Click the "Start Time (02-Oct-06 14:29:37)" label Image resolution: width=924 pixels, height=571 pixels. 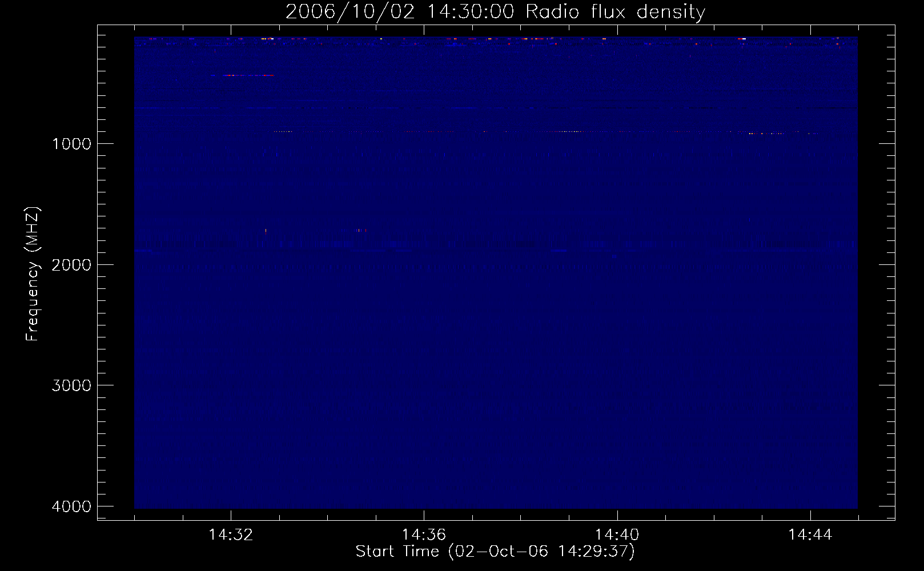(x=495, y=552)
